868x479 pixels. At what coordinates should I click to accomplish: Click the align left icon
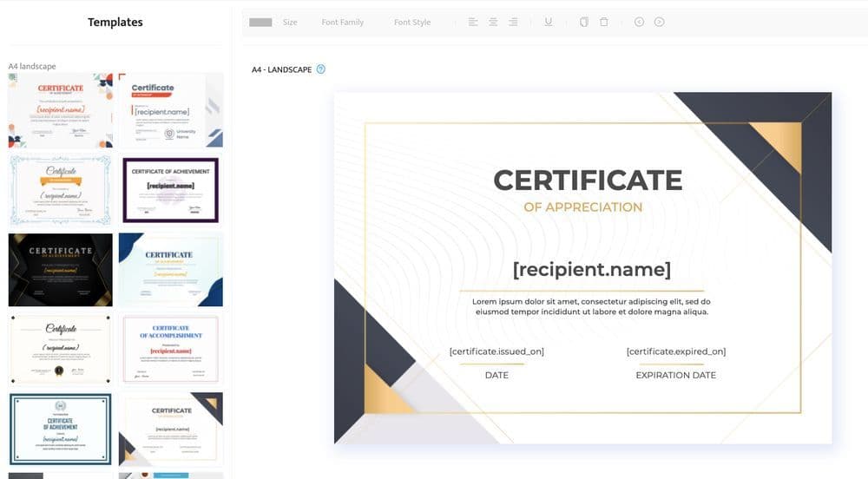click(x=473, y=22)
